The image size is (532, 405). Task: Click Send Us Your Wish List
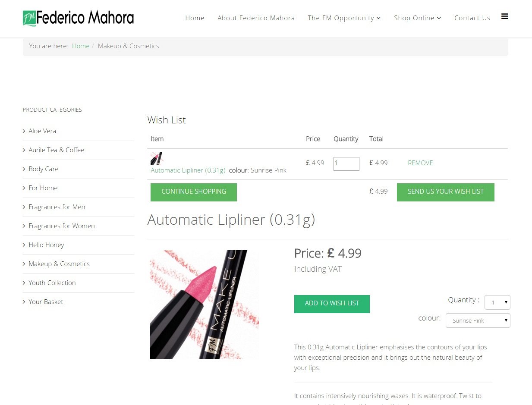pos(446,192)
